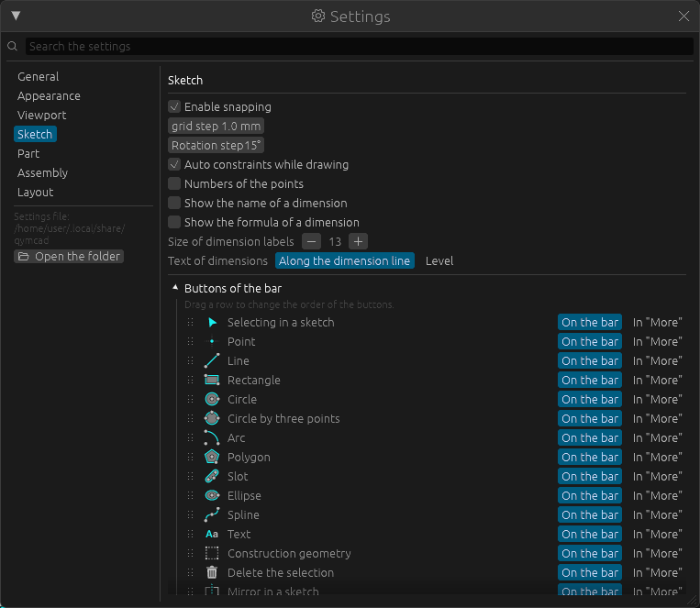
Task: Open the Part settings section
Action: [x=28, y=153]
